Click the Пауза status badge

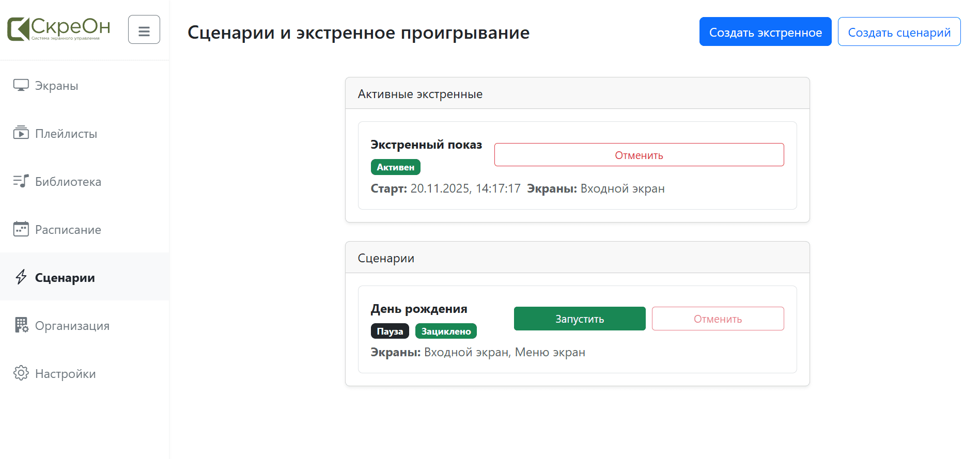coord(390,331)
